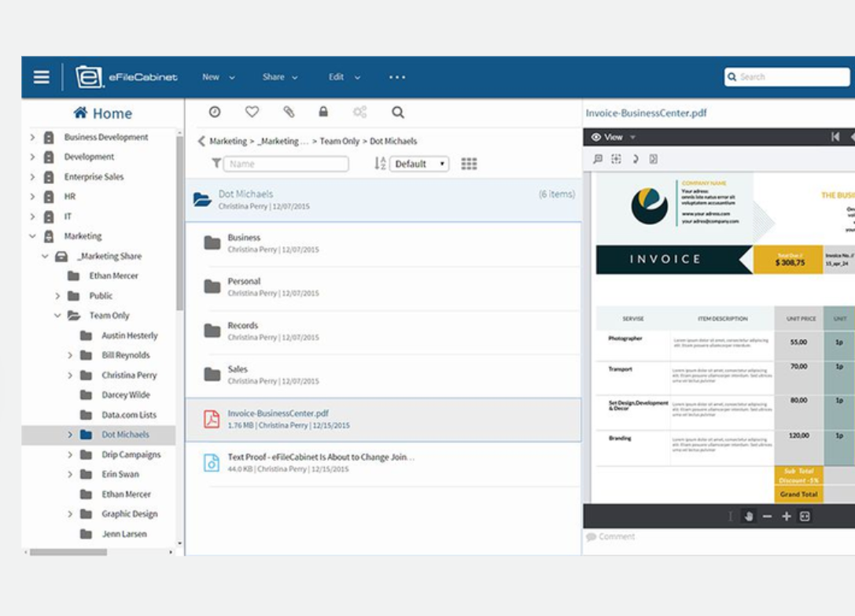Image resolution: width=855 pixels, height=616 pixels.
Task: Click the selection region tool icon
Action: [x=616, y=159]
